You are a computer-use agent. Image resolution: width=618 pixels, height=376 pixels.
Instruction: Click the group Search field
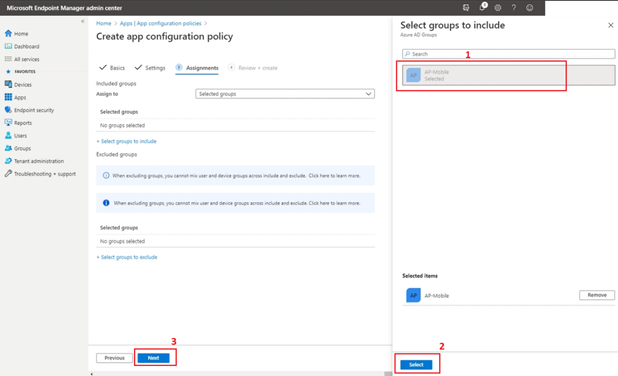[x=508, y=54]
